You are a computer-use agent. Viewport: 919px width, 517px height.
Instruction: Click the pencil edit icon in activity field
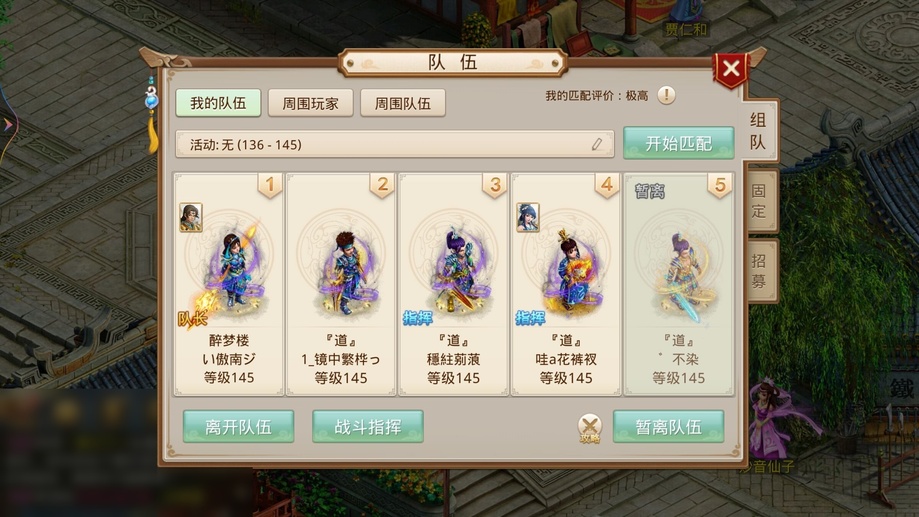(597, 144)
